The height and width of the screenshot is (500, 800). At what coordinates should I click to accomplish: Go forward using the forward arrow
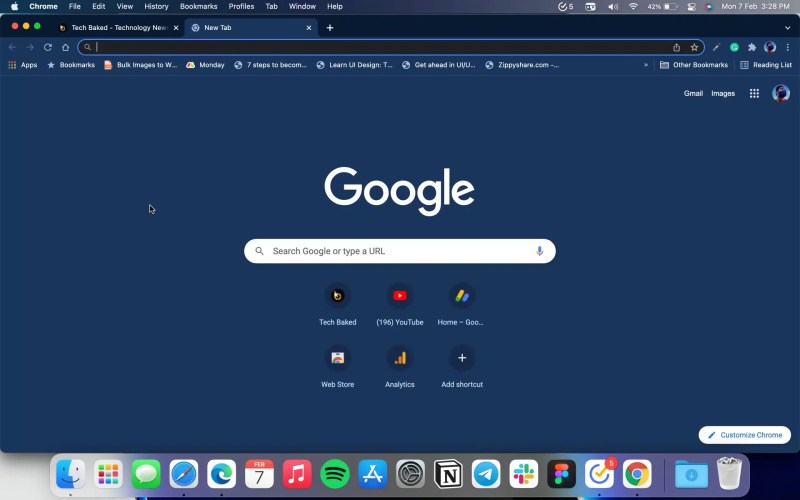pyautogui.click(x=30, y=47)
